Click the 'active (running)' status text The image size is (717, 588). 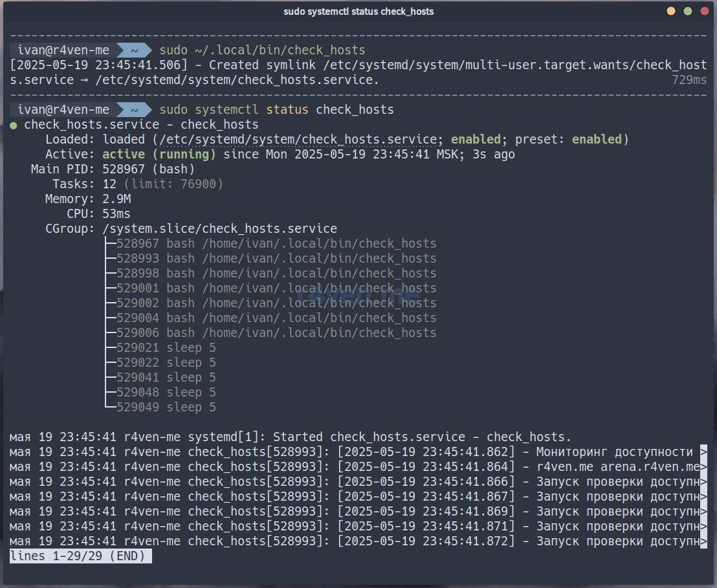pyautogui.click(x=159, y=155)
